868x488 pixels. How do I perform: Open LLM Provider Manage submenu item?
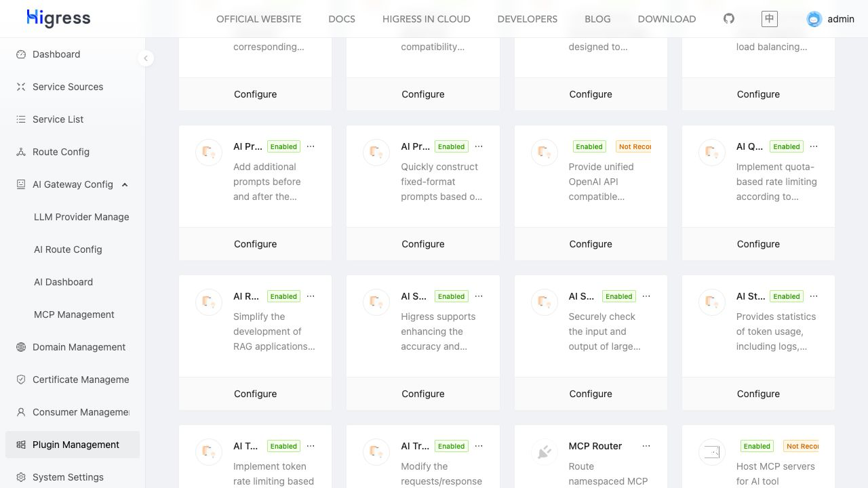pyautogui.click(x=81, y=217)
